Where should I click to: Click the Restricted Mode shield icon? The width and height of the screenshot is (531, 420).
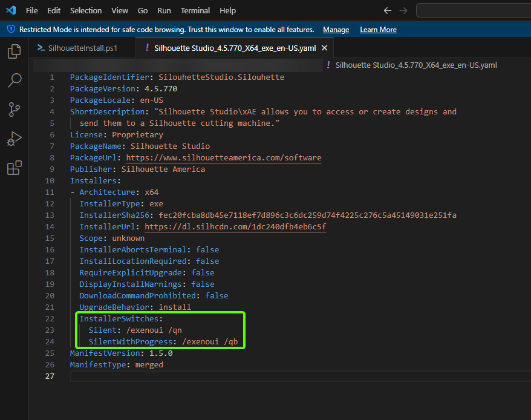click(10, 28)
